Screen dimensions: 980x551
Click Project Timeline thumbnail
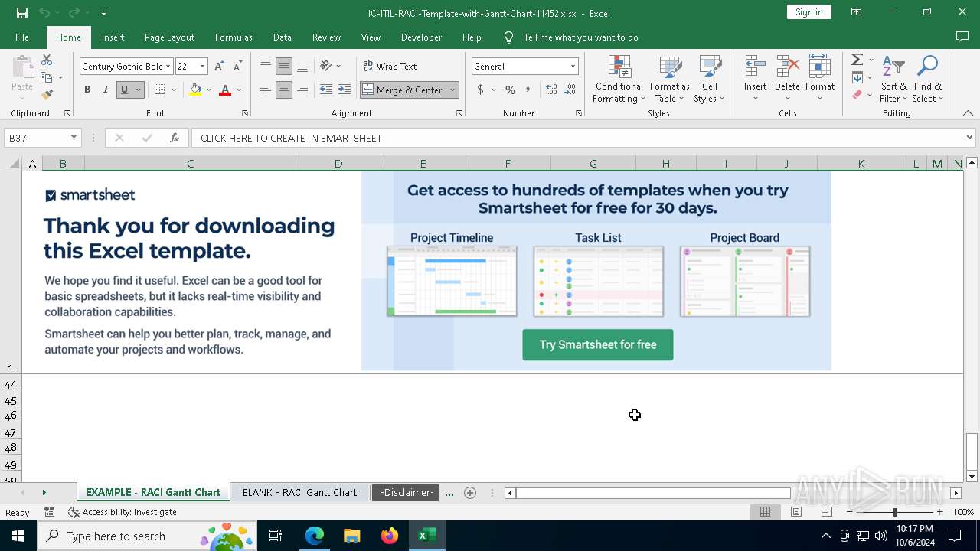click(452, 281)
